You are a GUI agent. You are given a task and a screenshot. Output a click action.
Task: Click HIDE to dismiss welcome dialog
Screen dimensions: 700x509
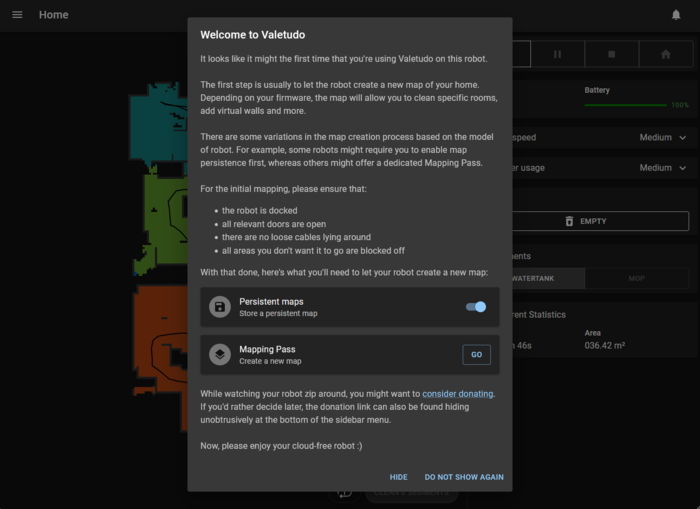pos(398,477)
